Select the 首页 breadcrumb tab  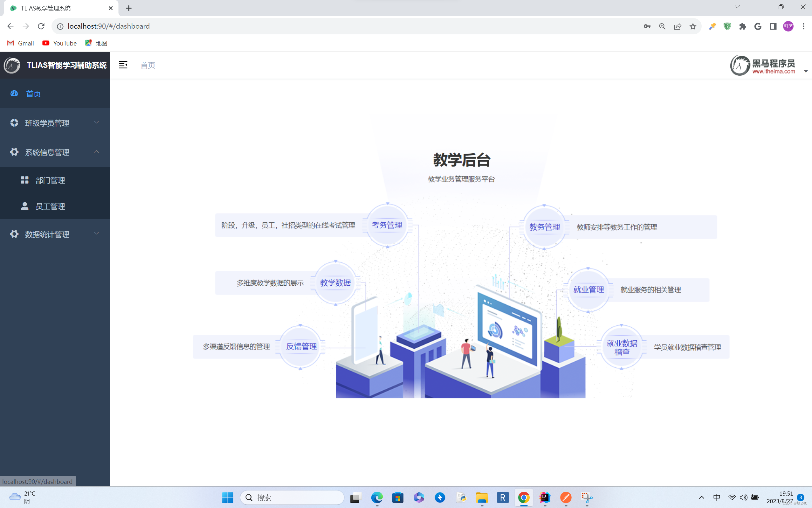(x=148, y=65)
